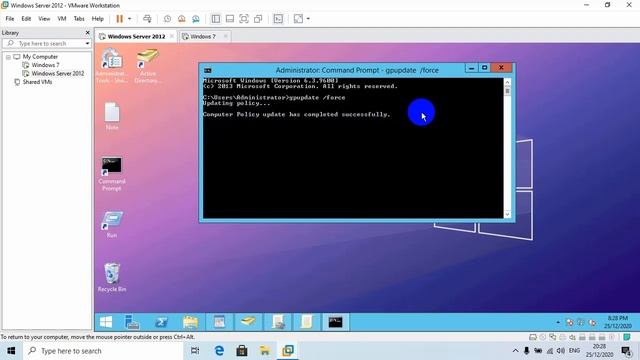Screen dimensions: 640x360
Task: Launch PowerShell from guest taskbar
Action: tap(161, 322)
